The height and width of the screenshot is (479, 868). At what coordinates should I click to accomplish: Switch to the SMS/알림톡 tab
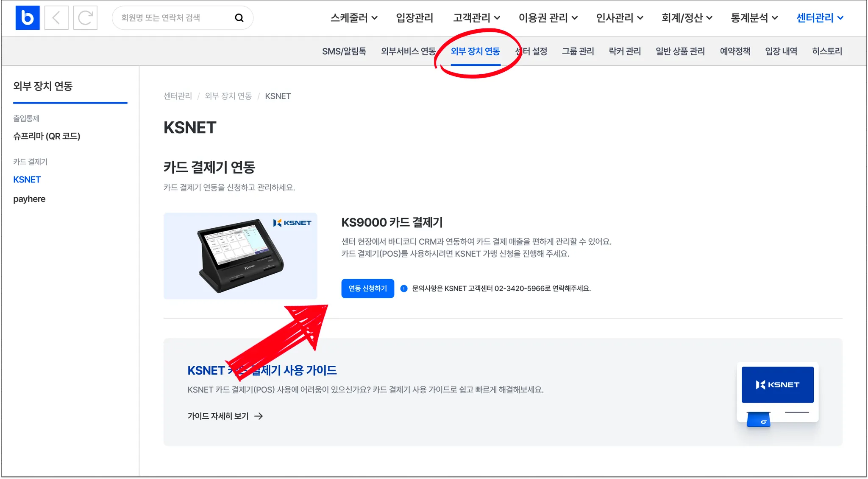[344, 51]
